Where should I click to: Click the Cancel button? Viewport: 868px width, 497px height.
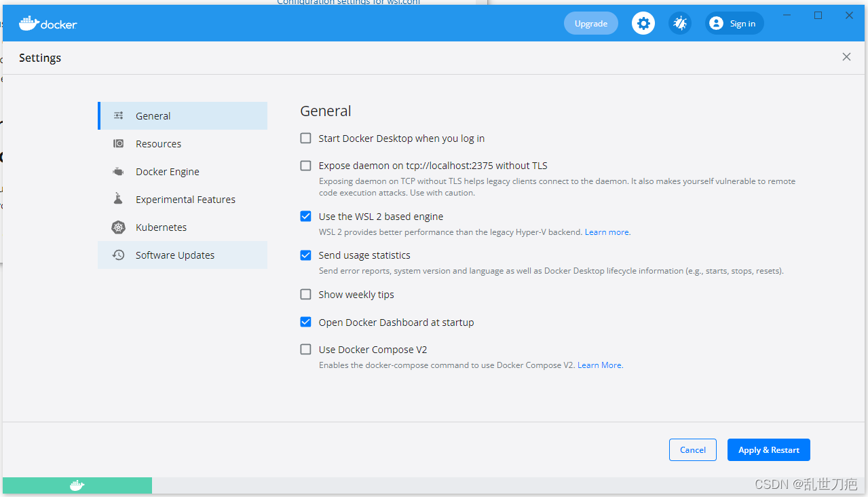[693, 450]
